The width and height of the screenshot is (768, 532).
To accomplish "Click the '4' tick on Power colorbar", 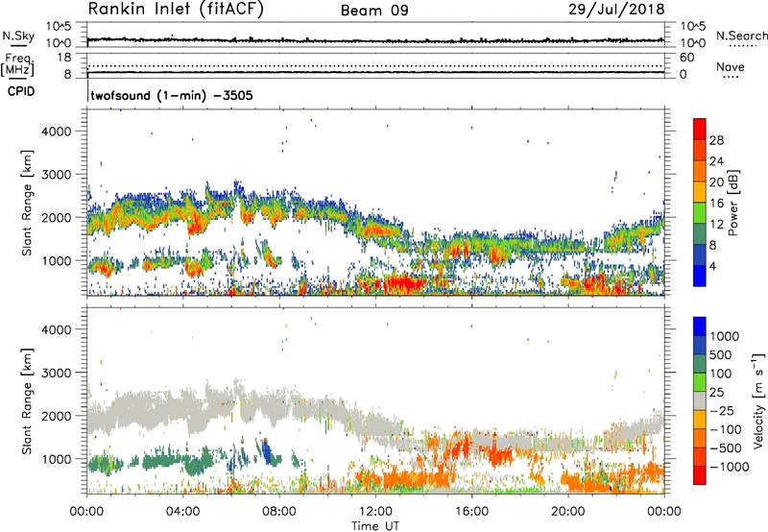I will (713, 266).
